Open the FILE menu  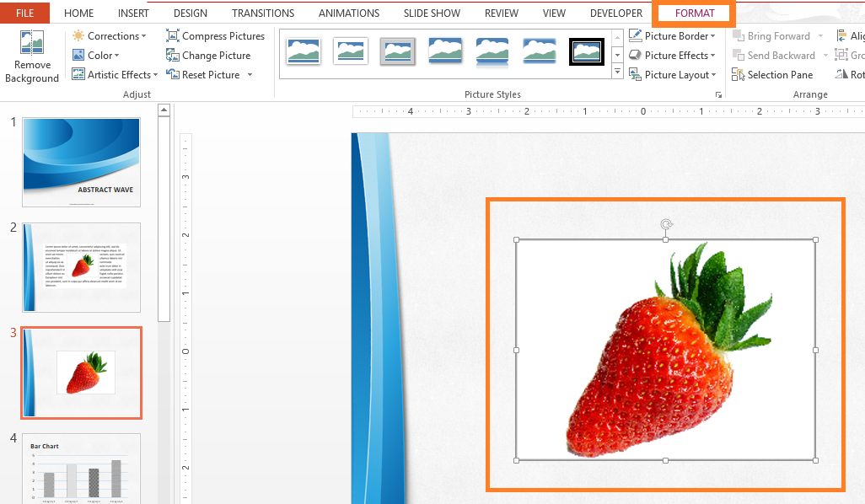(24, 13)
